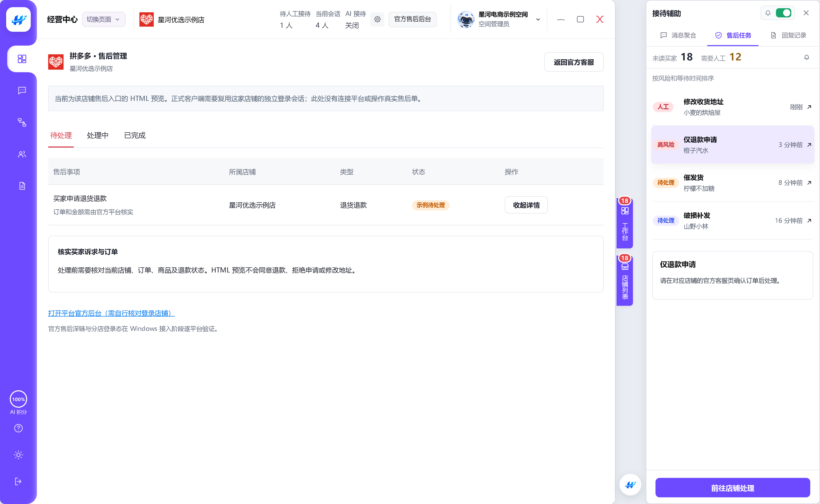Open the 修改收货地址 task arrow icon
Screen dimensions: 820x504
[x=809, y=107]
